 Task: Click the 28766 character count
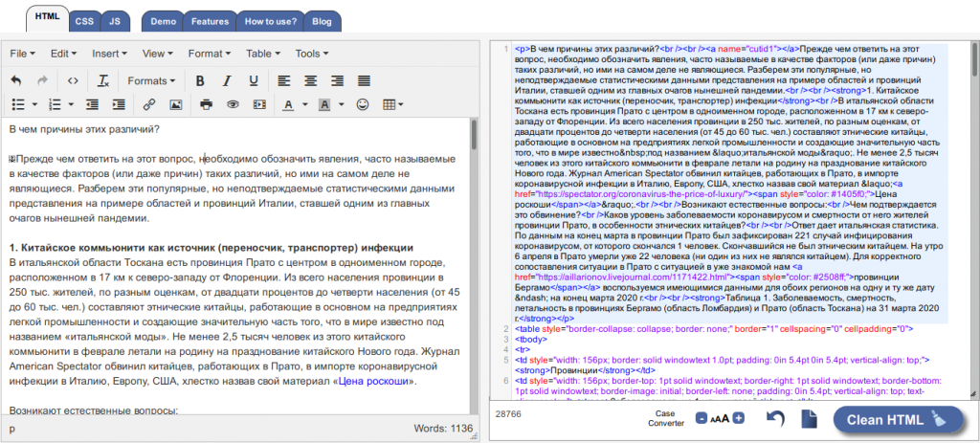coord(508,413)
